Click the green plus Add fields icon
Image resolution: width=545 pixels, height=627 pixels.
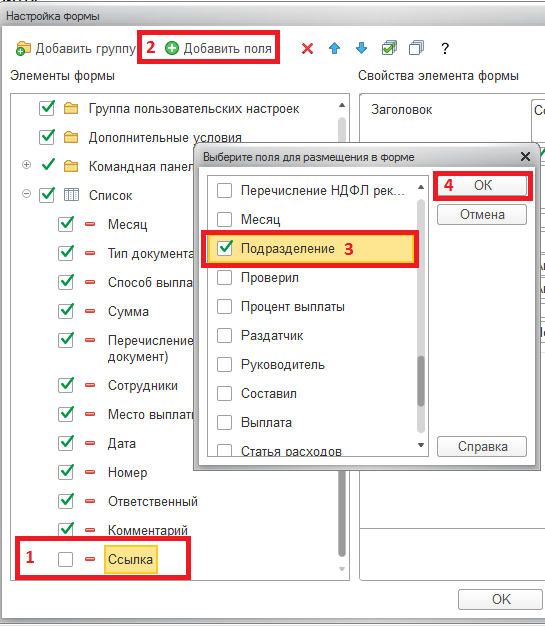(x=172, y=48)
